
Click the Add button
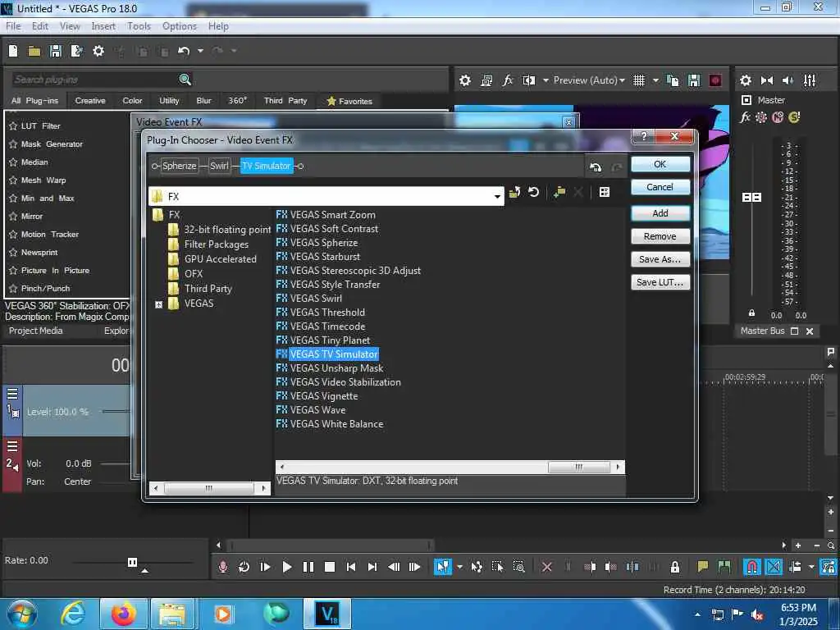(660, 213)
